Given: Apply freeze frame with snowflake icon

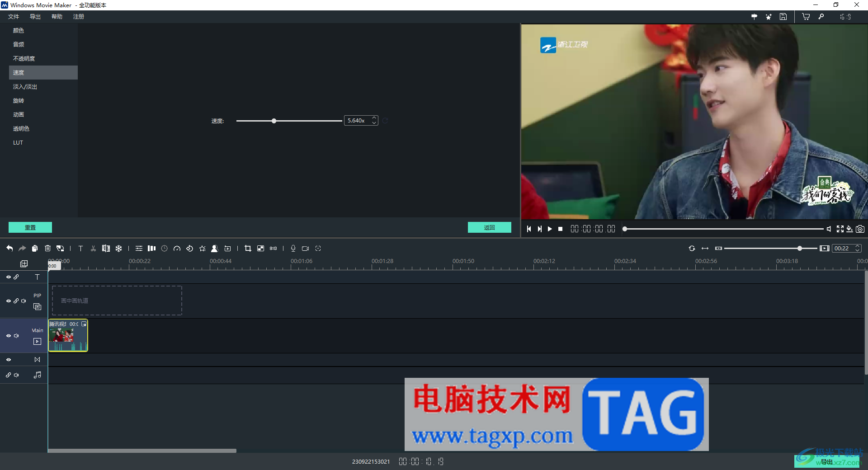Looking at the screenshot, I should (118, 248).
